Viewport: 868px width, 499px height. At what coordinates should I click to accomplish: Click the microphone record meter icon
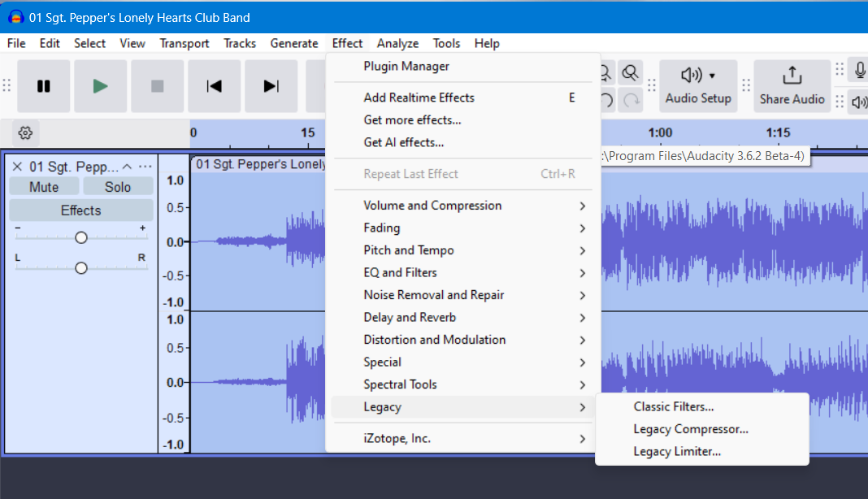pos(860,71)
